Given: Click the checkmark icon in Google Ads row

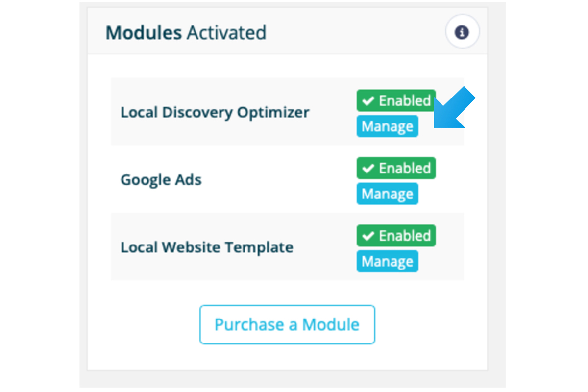Looking at the screenshot, I should 368,169.
